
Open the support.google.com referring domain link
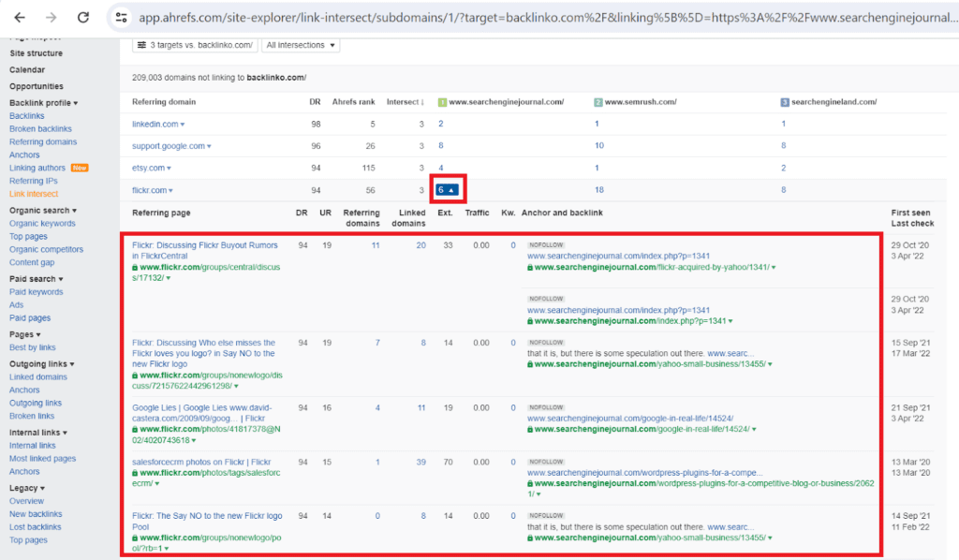(169, 146)
